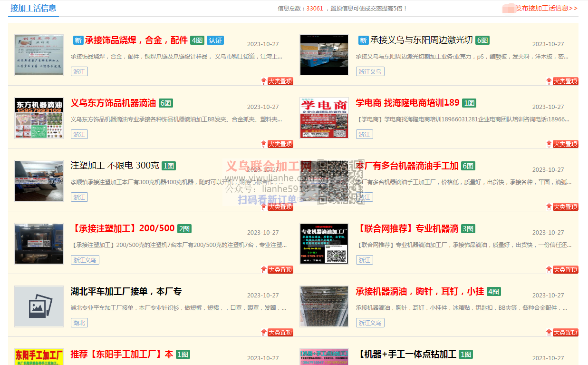The image size is (588, 365).
Task: Click 浙江义乌 tag under 激光切 listing
Action: click(x=370, y=72)
